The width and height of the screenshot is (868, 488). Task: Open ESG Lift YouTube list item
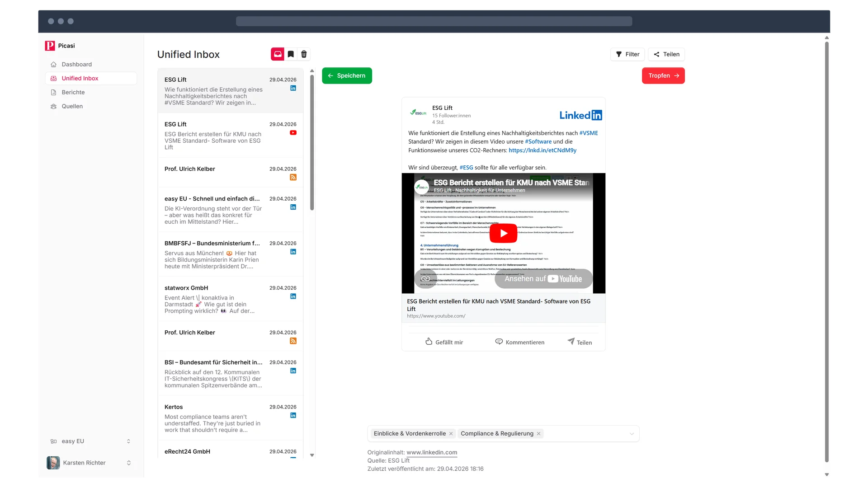(x=230, y=135)
